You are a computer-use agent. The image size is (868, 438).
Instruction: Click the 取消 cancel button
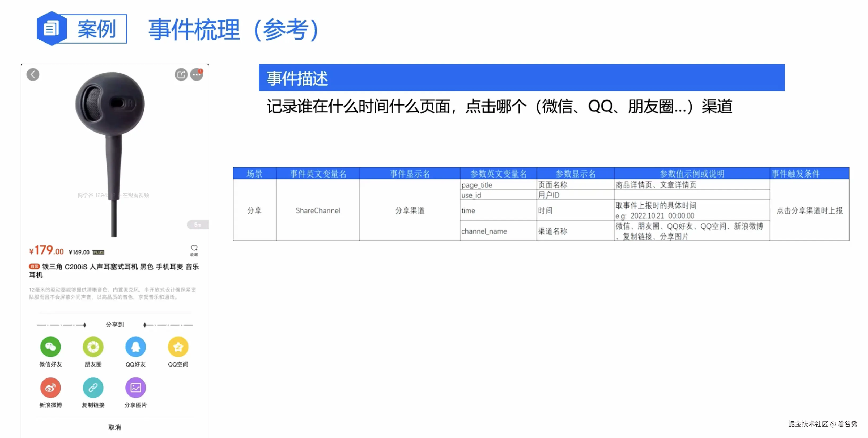[114, 427]
